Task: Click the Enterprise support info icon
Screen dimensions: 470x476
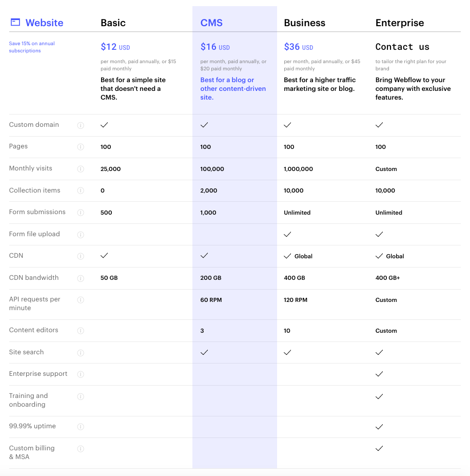Action: tap(81, 374)
